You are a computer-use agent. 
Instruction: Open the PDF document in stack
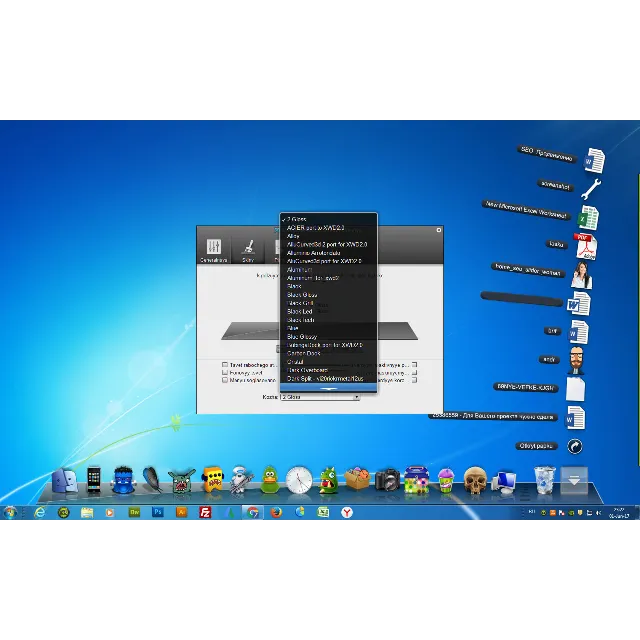pos(585,246)
